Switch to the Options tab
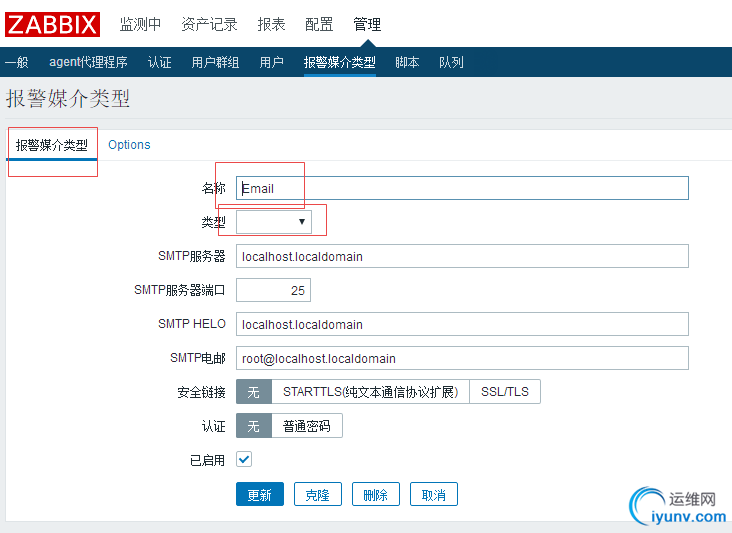This screenshot has height=533, width=732. pos(129,145)
